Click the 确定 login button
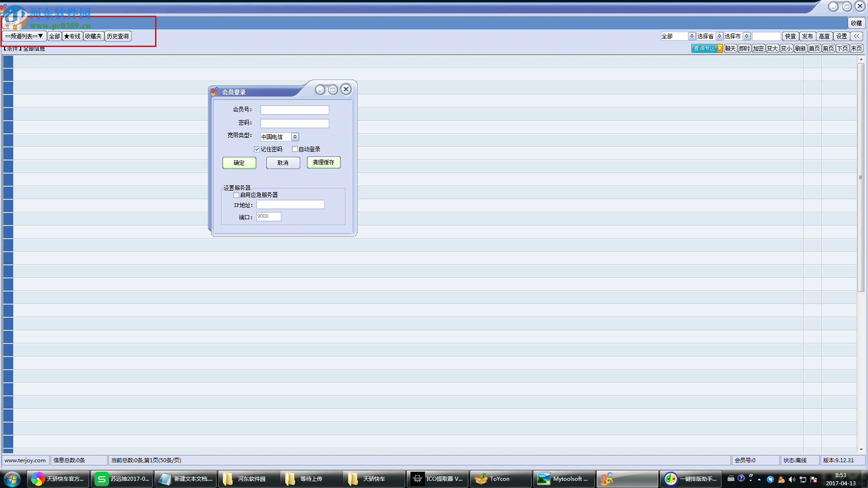Image resolution: width=868 pixels, height=488 pixels. click(x=239, y=163)
